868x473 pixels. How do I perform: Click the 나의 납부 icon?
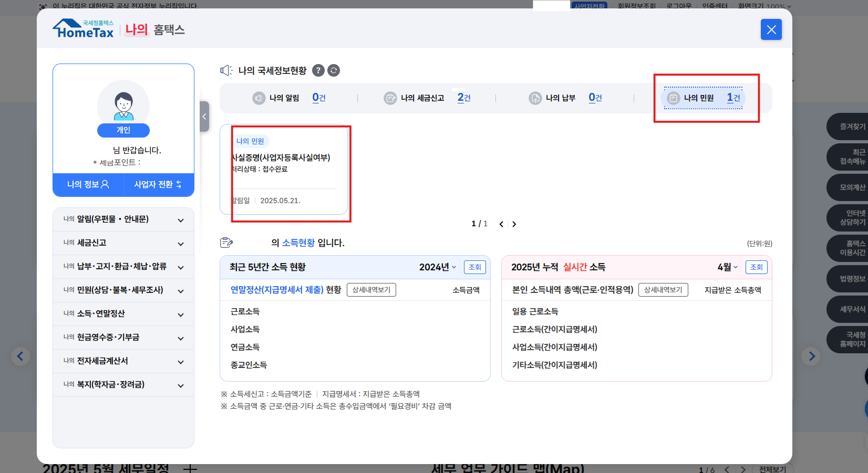(535, 98)
